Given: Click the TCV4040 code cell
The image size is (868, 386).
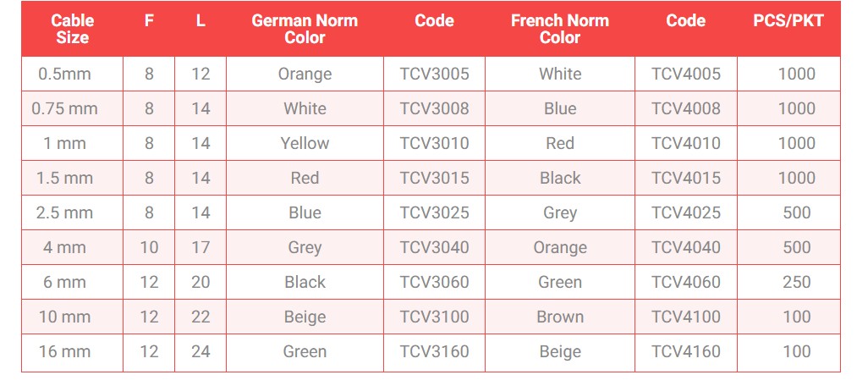Looking at the screenshot, I should (686, 247).
